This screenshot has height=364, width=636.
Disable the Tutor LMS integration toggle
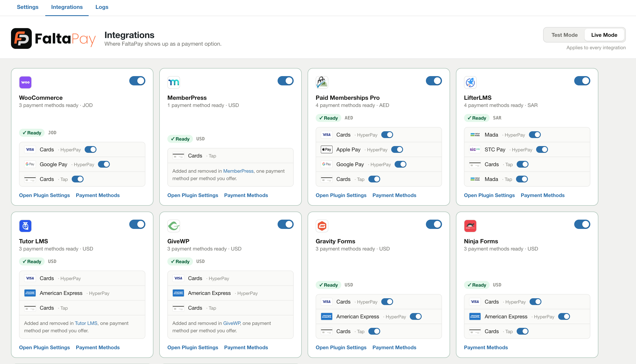click(137, 224)
